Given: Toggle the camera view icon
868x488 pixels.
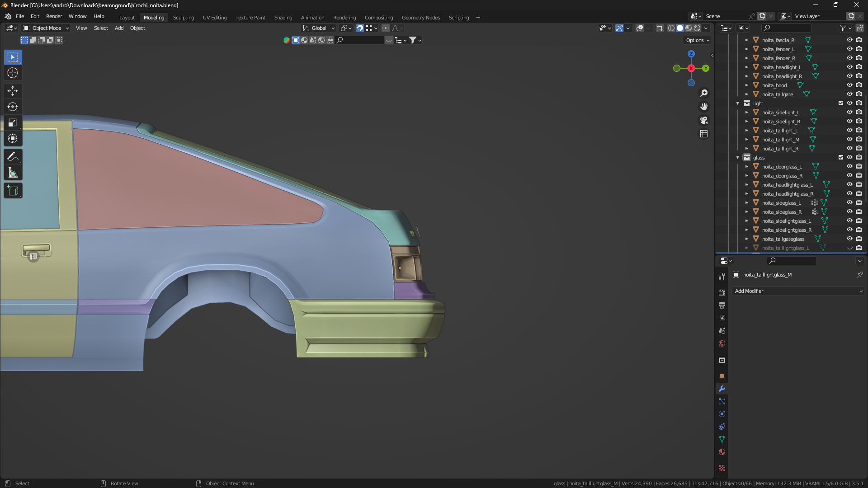Looking at the screenshot, I should click(704, 120).
